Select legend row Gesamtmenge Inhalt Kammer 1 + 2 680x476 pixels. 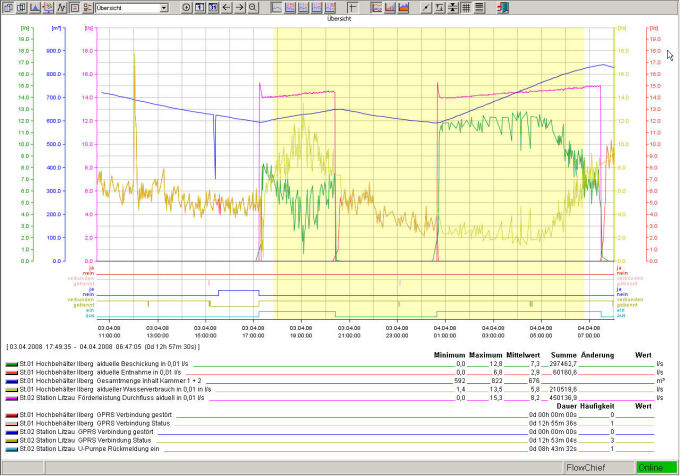tap(334, 381)
